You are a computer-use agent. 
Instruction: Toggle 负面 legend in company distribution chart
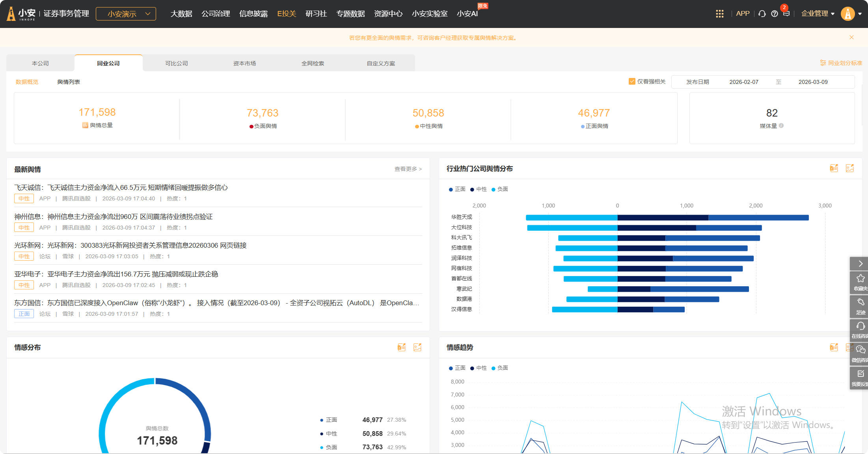[499, 189]
